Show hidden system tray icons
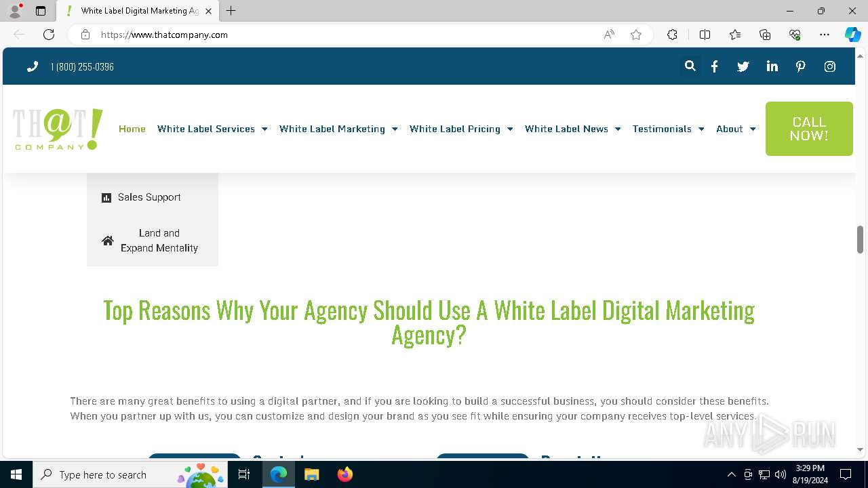 (731, 474)
